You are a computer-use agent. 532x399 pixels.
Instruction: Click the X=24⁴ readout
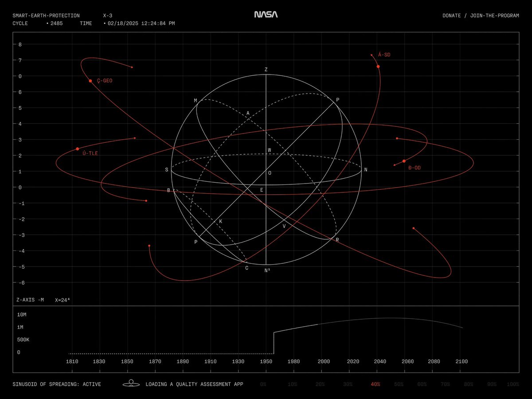click(62, 300)
